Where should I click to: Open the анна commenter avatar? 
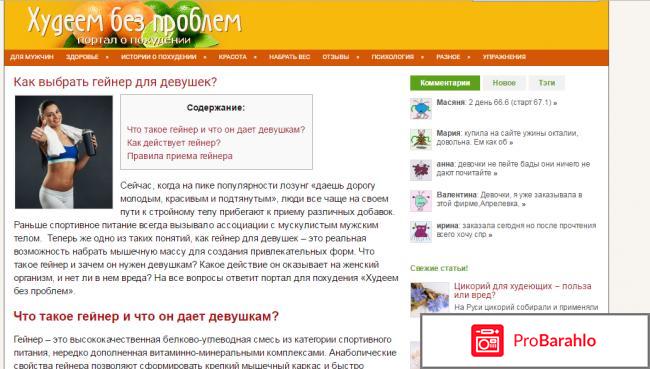(421, 170)
